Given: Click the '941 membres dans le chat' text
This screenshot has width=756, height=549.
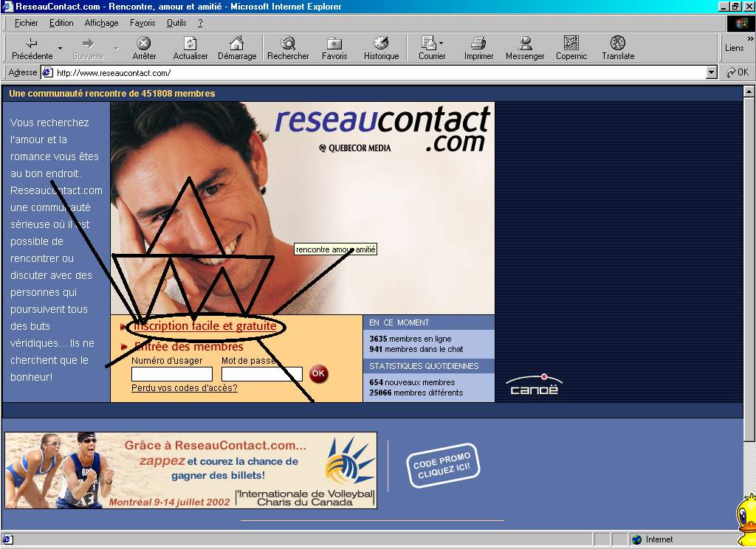Looking at the screenshot, I should 416,349.
